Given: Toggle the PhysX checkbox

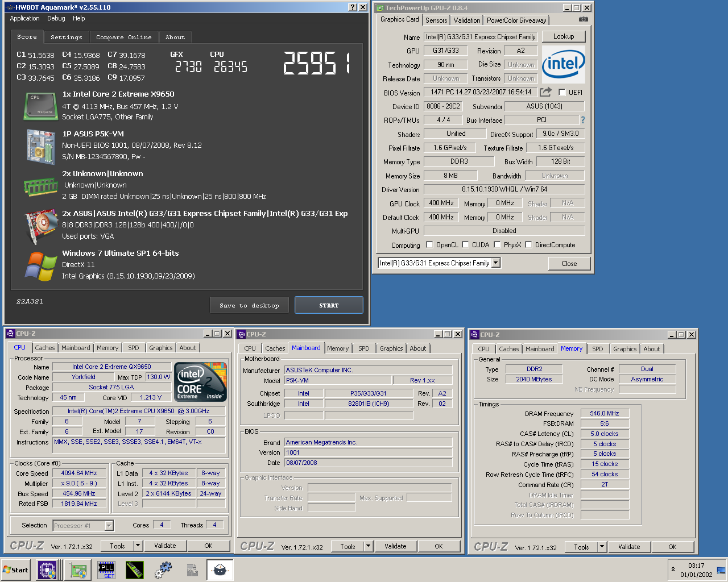Looking at the screenshot, I should tap(498, 245).
